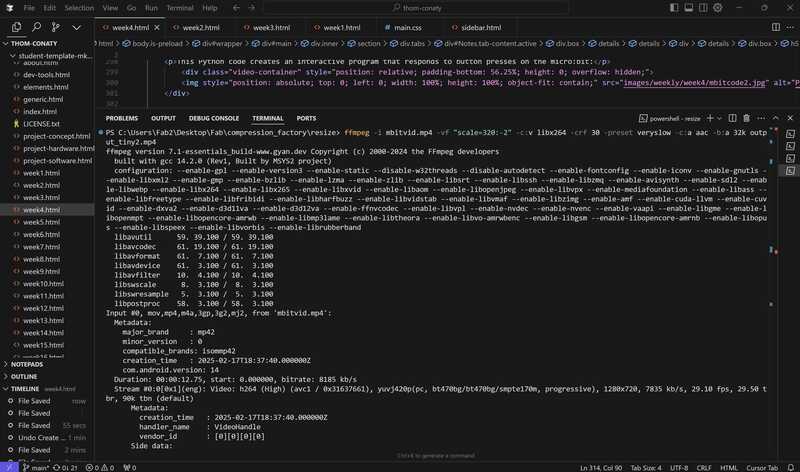This screenshot has height=472, width=800.
Task: Split the editor to the right
Action: (776, 27)
